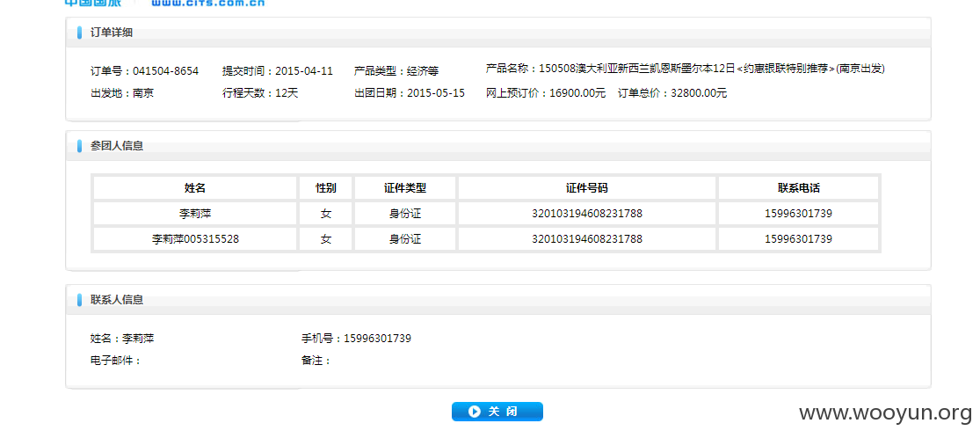Click name cell 李莉萍 in first row
The width and height of the screenshot is (980, 438).
pos(195,214)
